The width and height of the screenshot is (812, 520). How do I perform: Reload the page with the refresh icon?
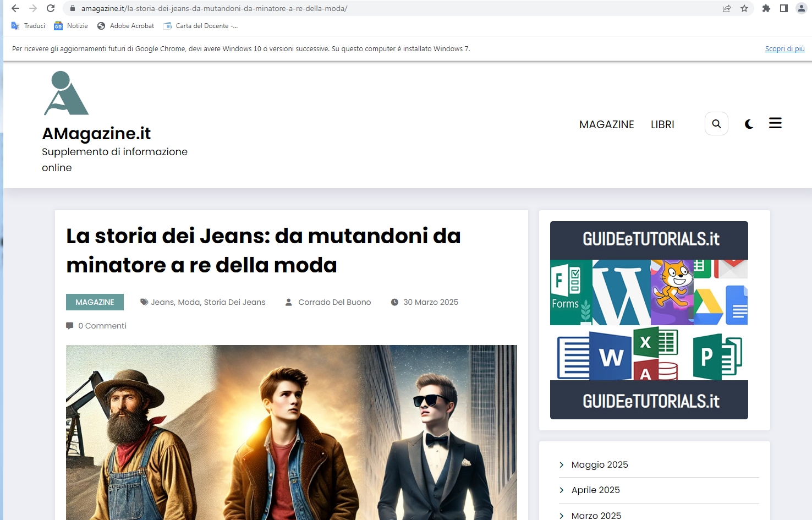click(x=51, y=8)
